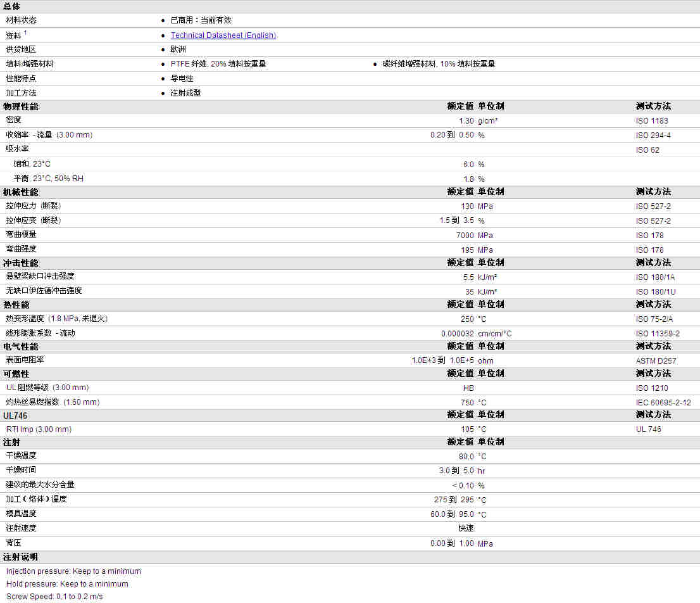700x603 pixels.
Task: Click the 无缺口伊佐德冲击强度 row label
Action: point(44,290)
